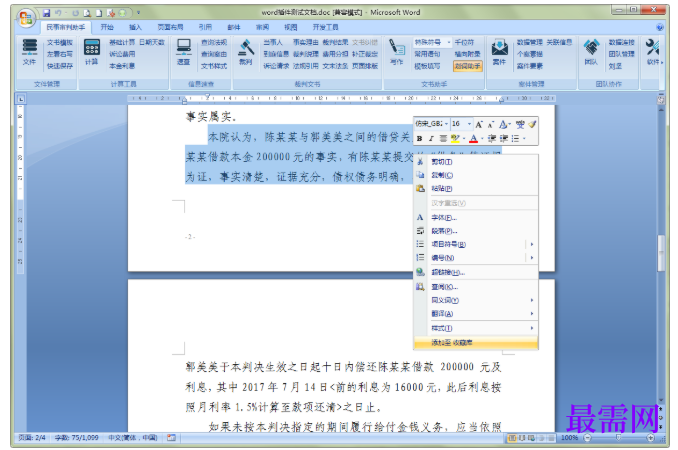Screen dimensions: 678x450
Task: Open Word help question mark icon
Action: tap(660, 27)
